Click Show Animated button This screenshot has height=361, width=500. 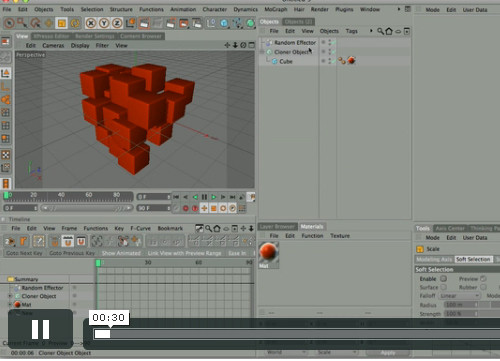(x=121, y=253)
